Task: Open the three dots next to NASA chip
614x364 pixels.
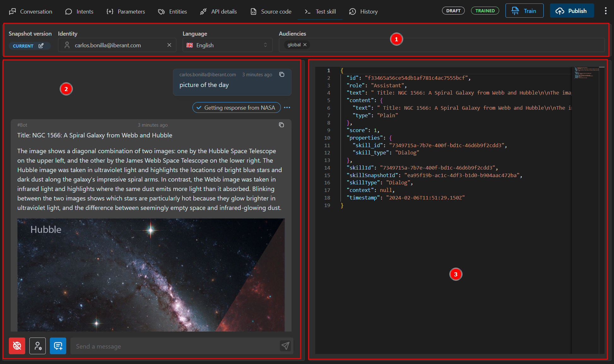Action: (287, 107)
